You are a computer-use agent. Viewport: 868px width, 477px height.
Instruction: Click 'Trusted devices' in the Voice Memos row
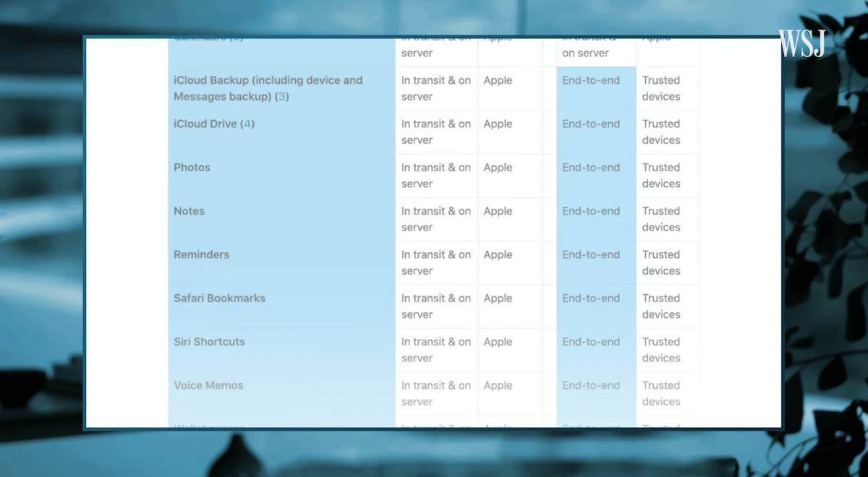pyautogui.click(x=661, y=393)
